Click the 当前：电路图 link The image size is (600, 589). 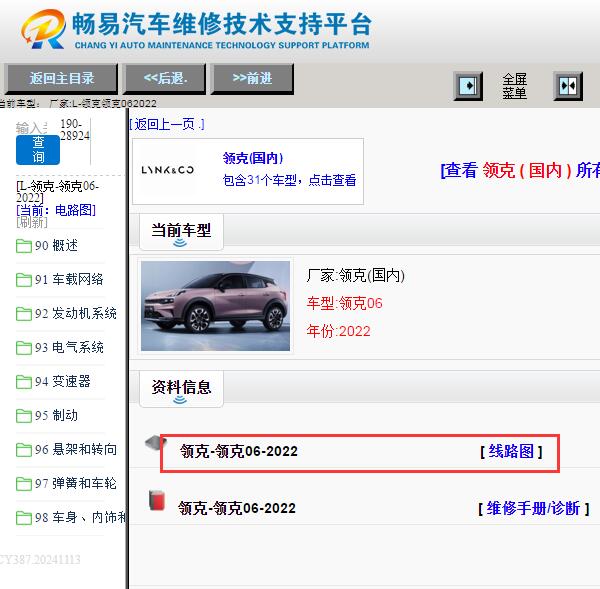(x=56, y=210)
